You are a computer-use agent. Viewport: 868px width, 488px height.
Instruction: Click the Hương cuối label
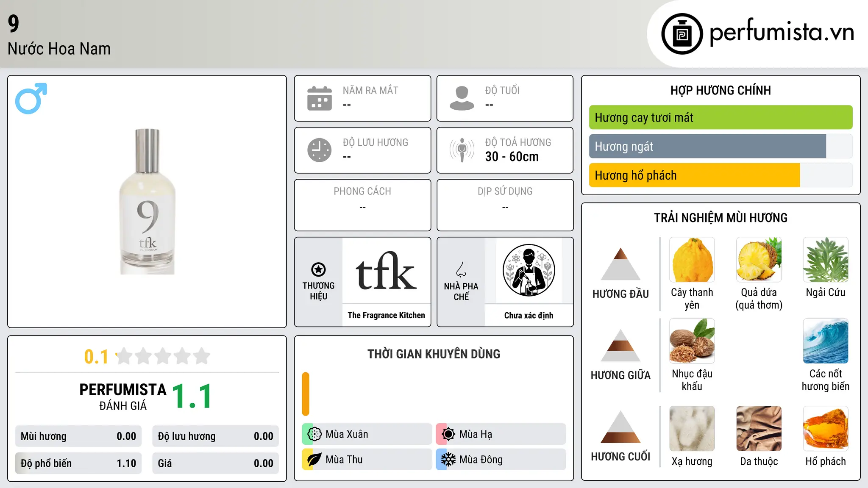(620, 457)
